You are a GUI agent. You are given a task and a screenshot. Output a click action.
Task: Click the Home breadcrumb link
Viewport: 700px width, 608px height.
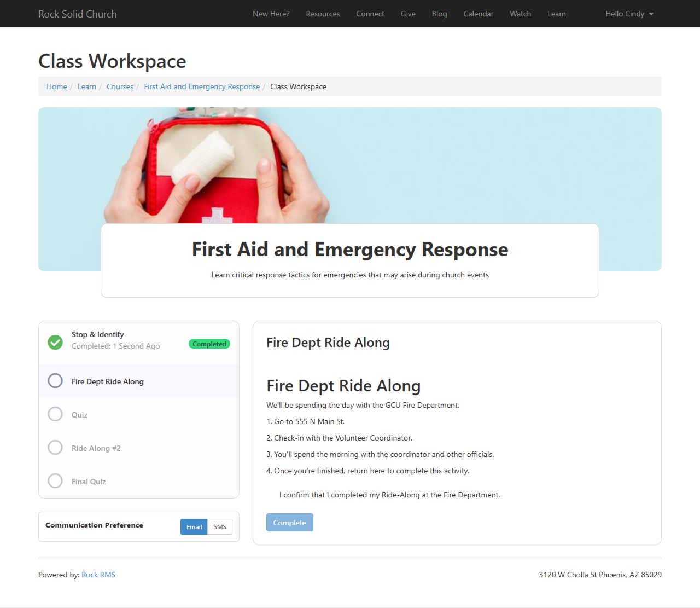[57, 86]
